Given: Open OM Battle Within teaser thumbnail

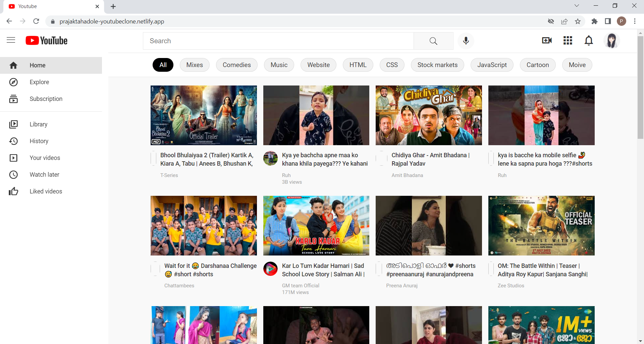Looking at the screenshot, I should click(x=541, y=226).
